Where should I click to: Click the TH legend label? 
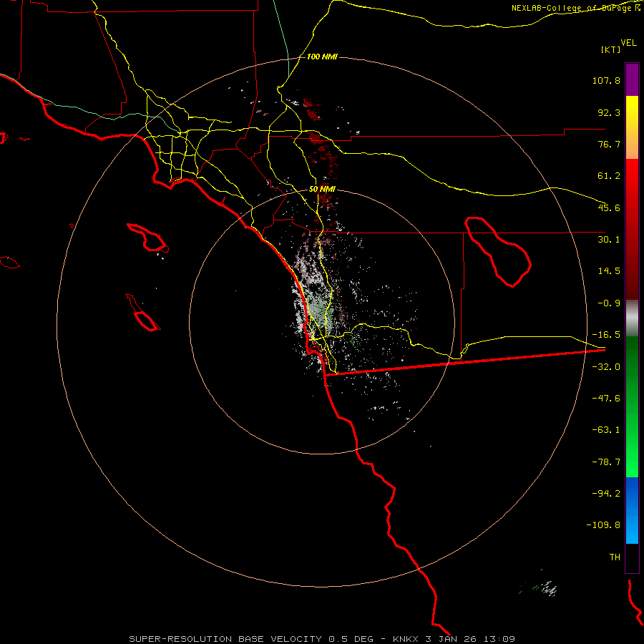(x=615, y=557)
